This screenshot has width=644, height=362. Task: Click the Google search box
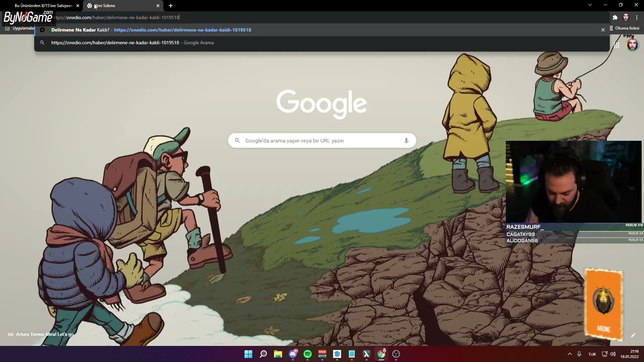pyautogui.click(x=322, y=141)
